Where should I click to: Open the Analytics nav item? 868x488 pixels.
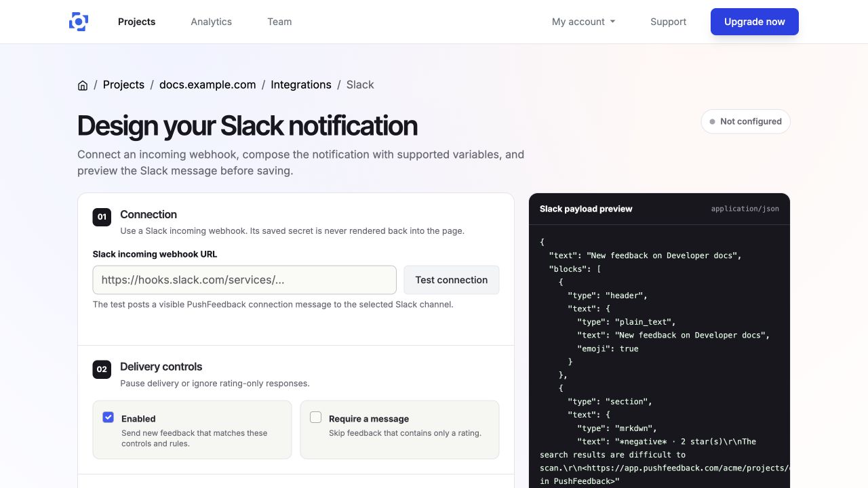[211, 22]
